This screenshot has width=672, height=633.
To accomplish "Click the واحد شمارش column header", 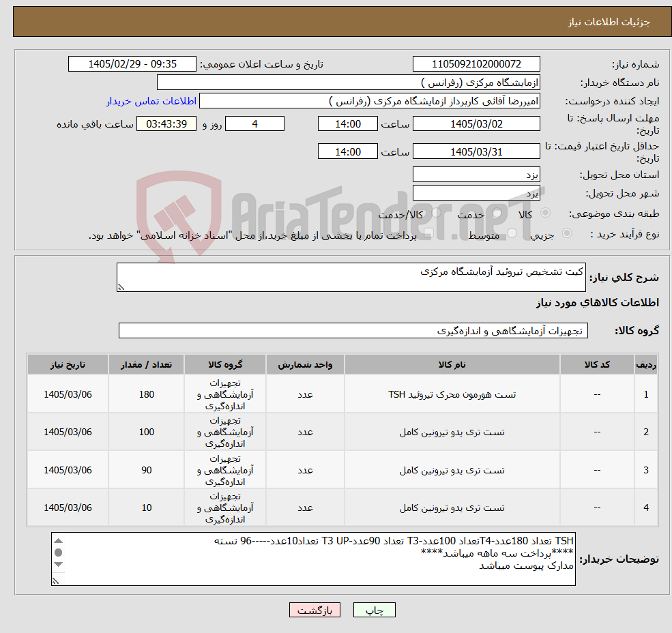I will [x=305, y=364].
